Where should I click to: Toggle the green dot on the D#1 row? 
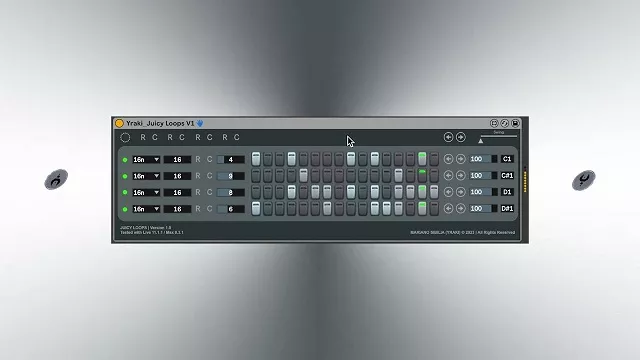click(125, 209)
